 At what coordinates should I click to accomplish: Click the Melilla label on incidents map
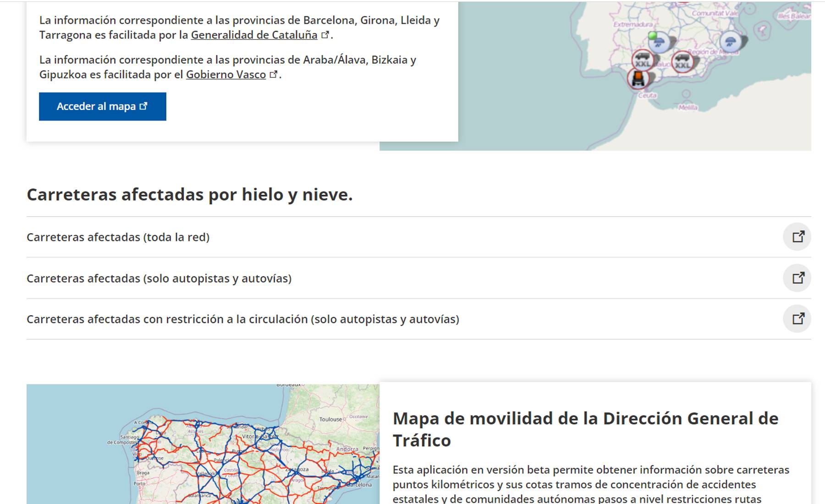(687, 107)
